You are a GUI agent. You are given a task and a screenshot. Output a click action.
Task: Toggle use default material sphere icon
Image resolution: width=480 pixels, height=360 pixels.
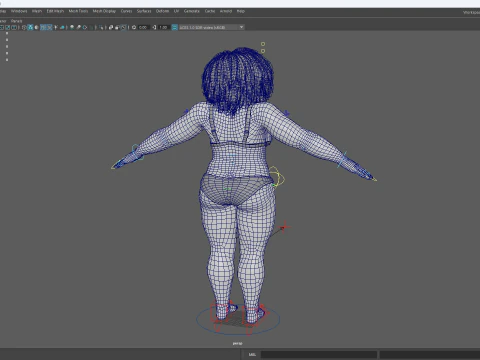36,27
